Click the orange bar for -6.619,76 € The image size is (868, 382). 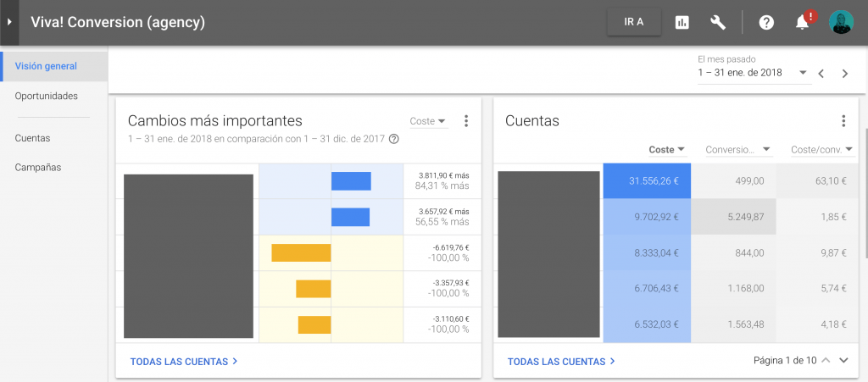(x=301, y=252)
